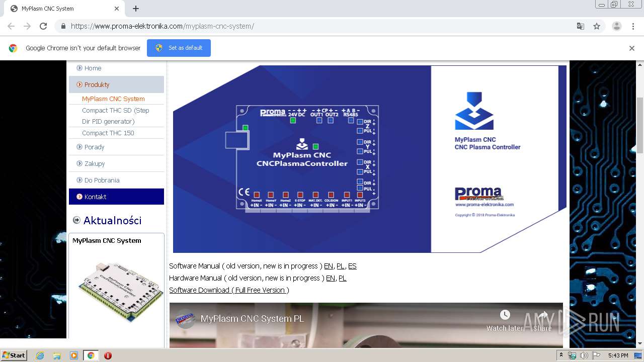Open Compact THC 150 submenu link

(108, 133)
